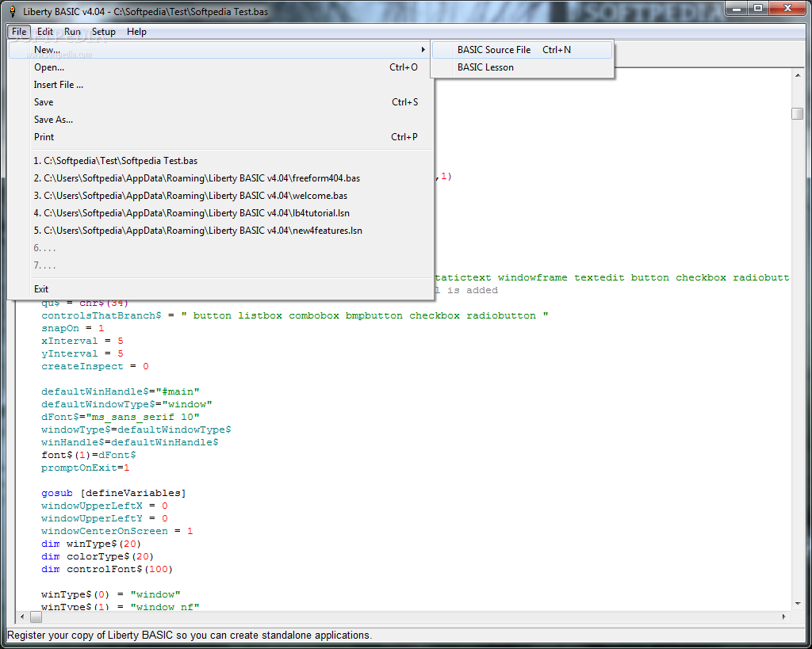Click the vertical scrollbar down arrow
The height and width of the screenshot is (649, 812).
point(798,604)
